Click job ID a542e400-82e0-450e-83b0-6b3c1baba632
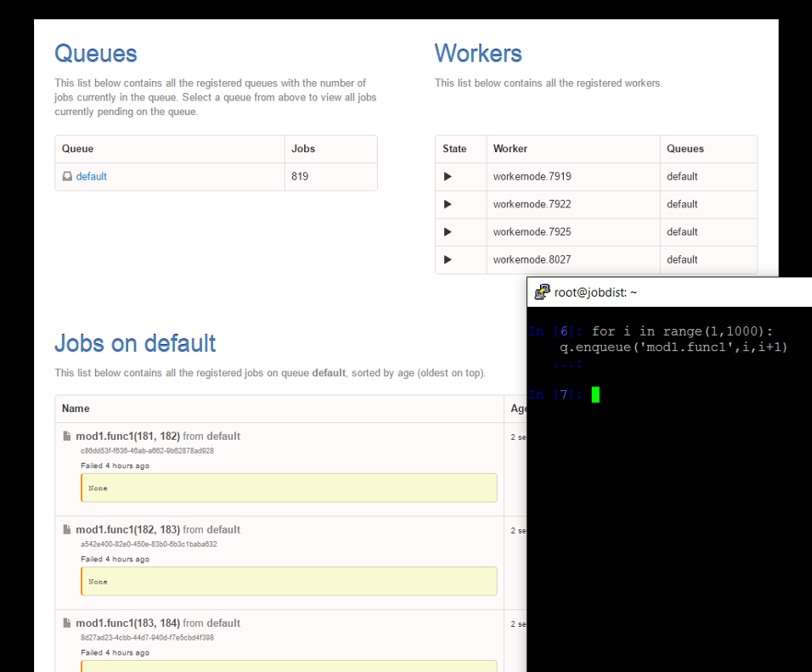812x672 pixels. (148, 544)
